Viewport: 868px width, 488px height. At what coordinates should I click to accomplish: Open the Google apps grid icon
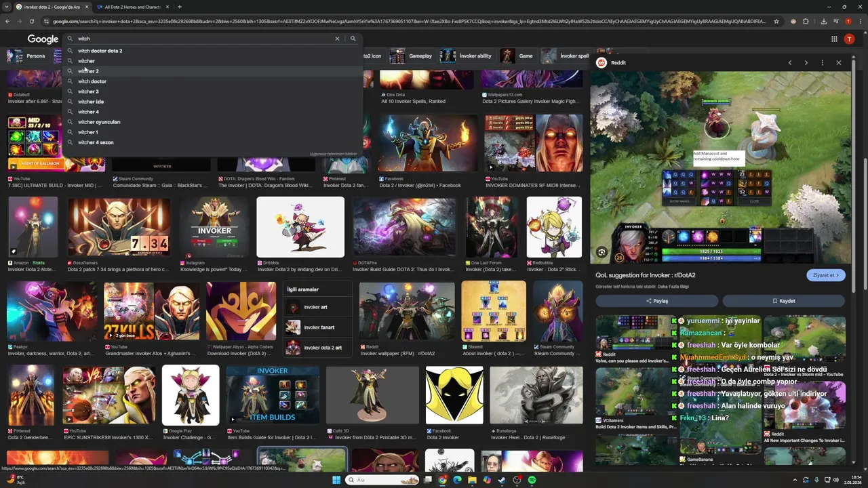[834, 39]
